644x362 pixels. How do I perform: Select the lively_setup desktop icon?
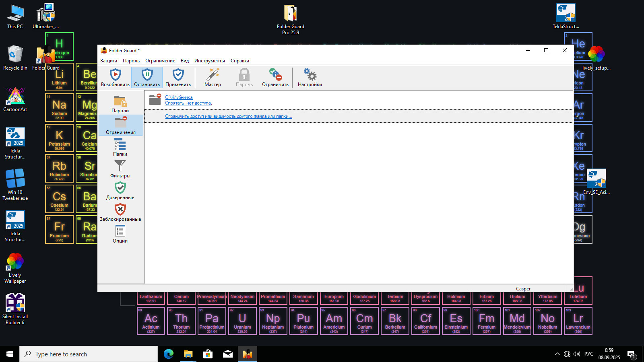pos(596,58)
